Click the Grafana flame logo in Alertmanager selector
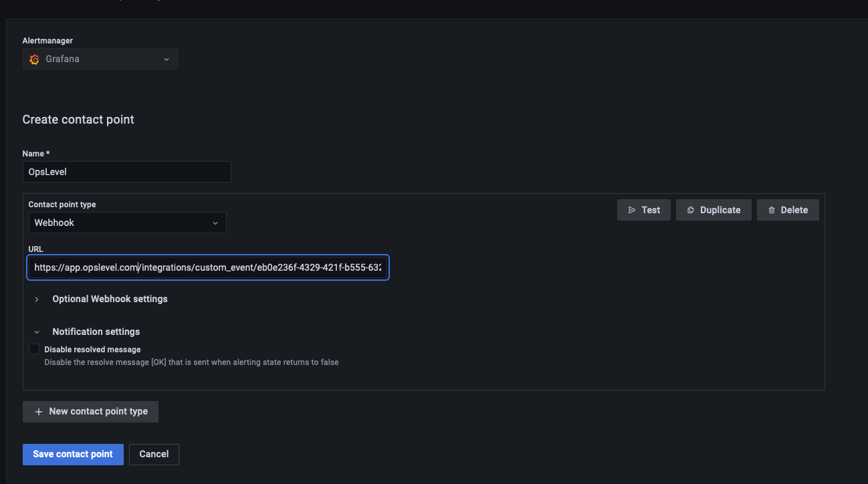Image resolution: width=868 pixels, height=484 pixels. [34, 59]
